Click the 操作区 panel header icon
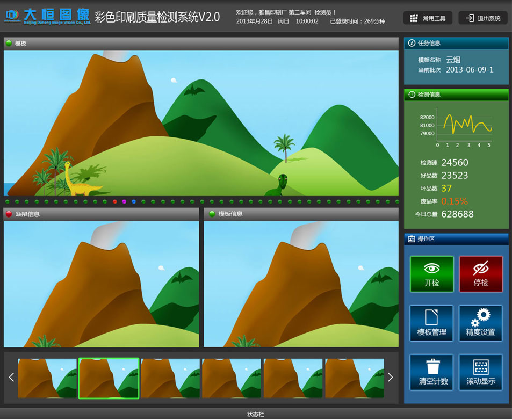512x420 pixels. [412, 239]
